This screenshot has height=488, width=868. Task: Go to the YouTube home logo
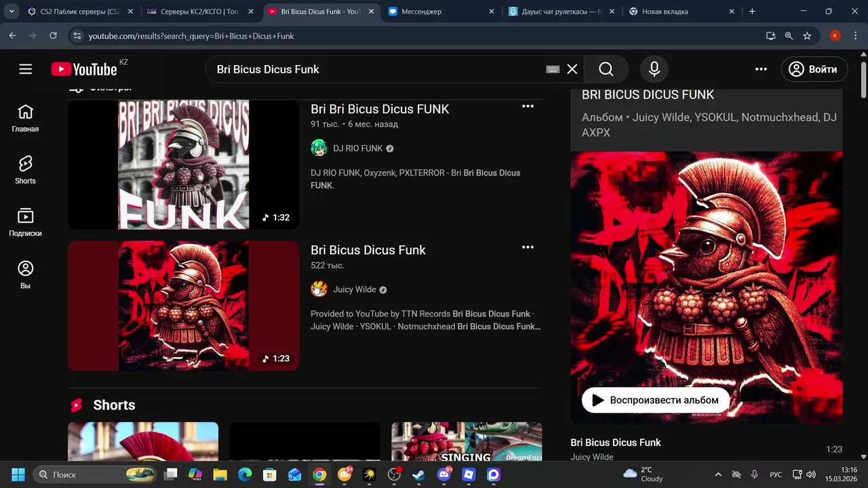click(84, 69)
